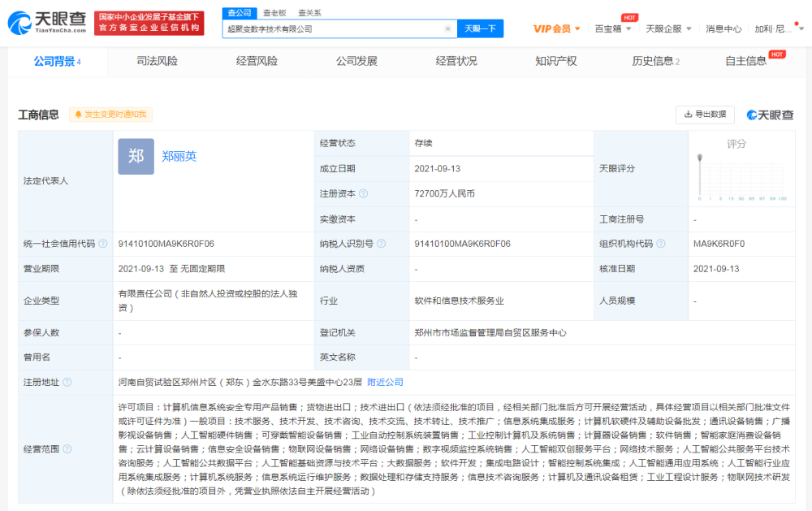
Task: Select registered capital 72700万人民币
Action: click(445, 194)
